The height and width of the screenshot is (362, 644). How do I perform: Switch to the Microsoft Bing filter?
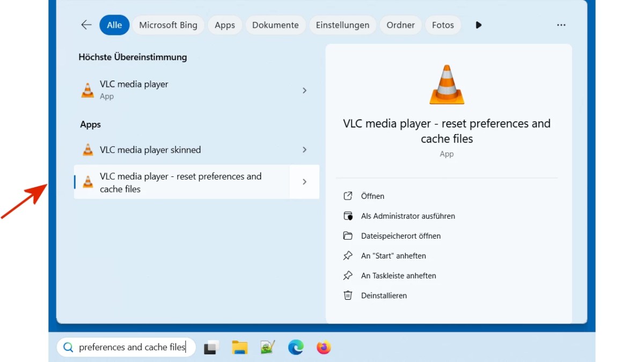pos(168,25)
